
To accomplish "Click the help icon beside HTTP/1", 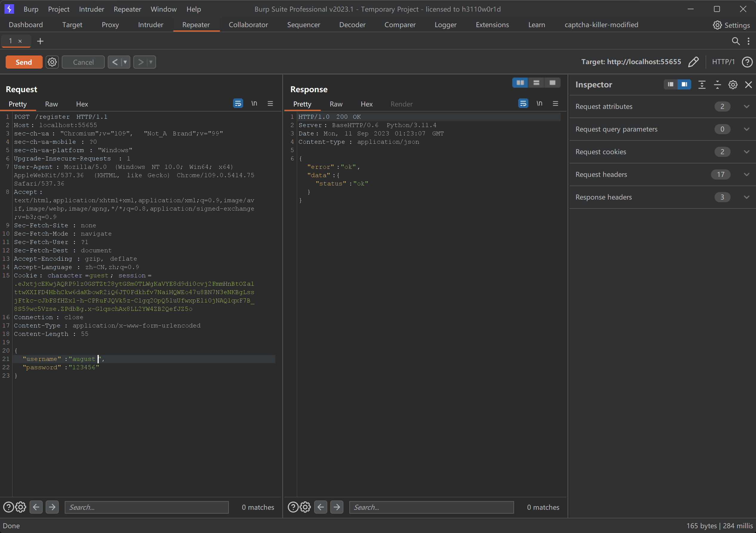I will [747, 62].
